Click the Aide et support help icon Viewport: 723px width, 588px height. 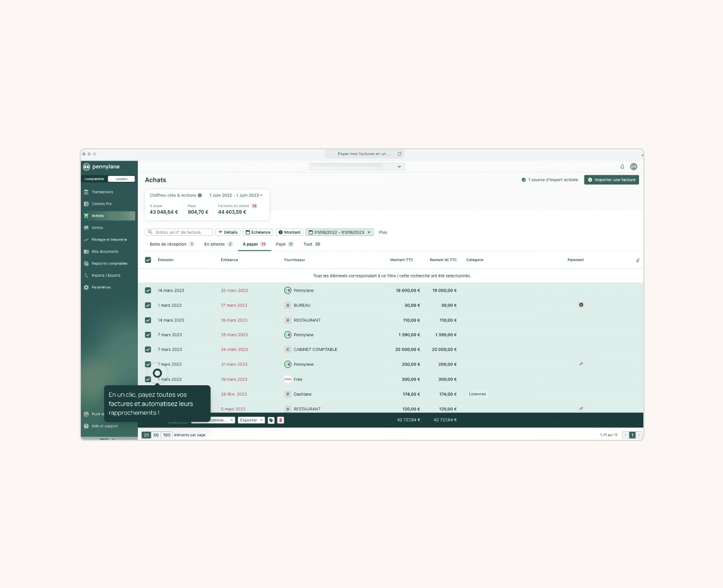86,426
